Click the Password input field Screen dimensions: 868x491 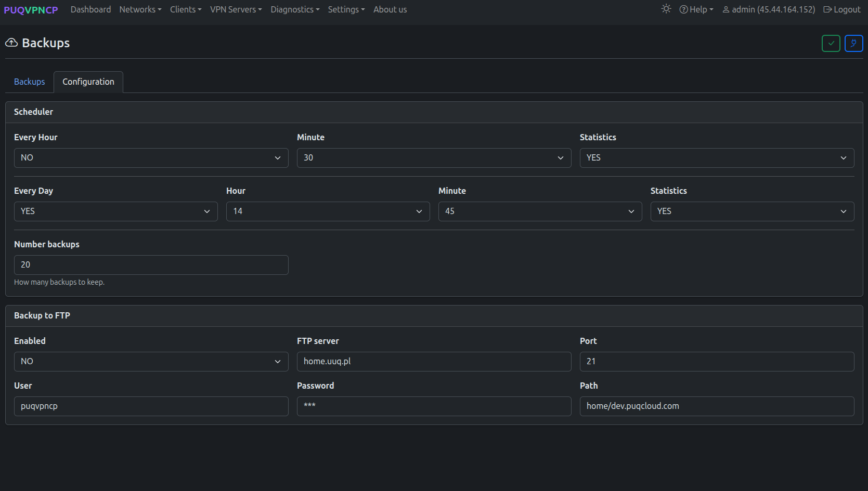(434, 406)
